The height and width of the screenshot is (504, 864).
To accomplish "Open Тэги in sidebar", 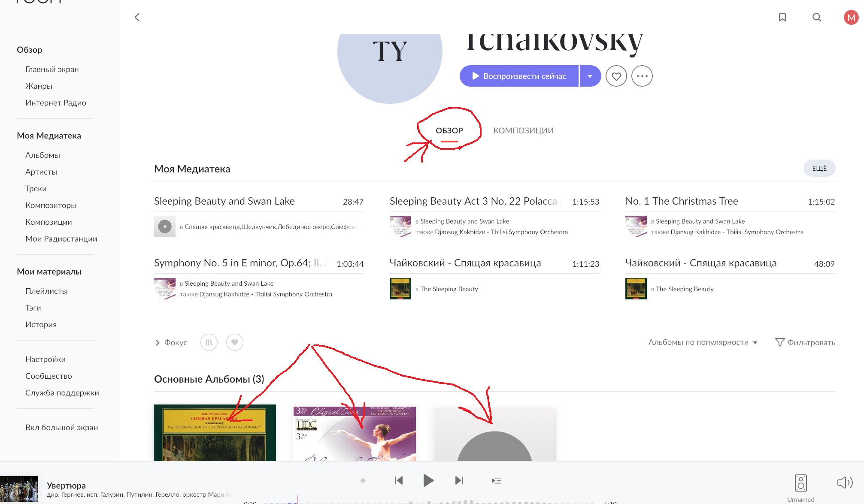I will [x=33, y=308].
